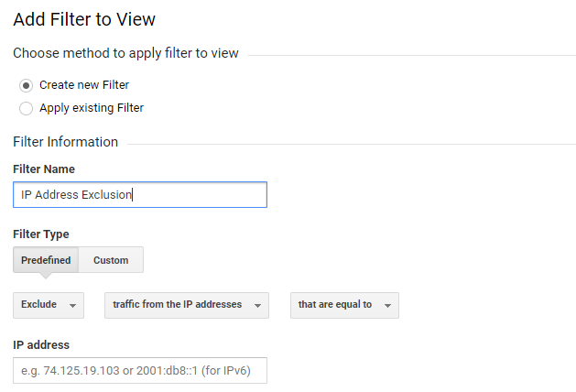Select the Create new Filter radio button
The image size is (576, 392).
26,85
